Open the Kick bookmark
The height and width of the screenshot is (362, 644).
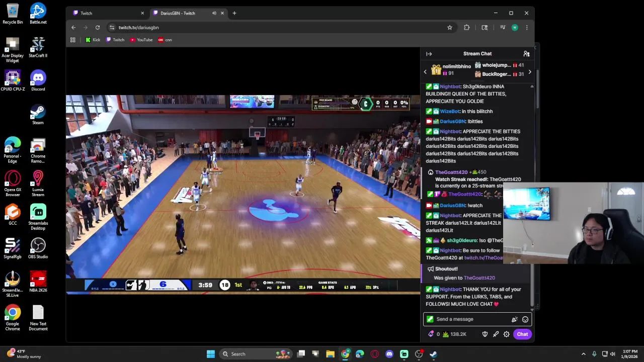click(93, 40)
